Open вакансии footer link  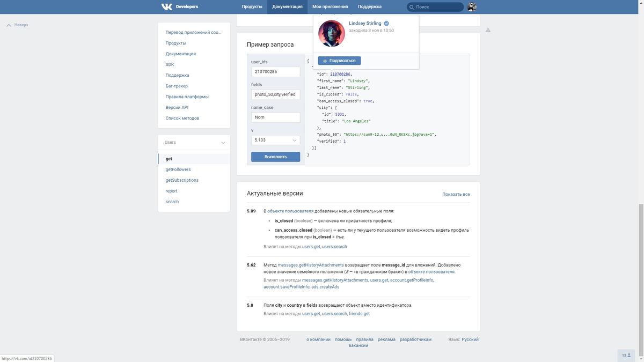(358, 346)
